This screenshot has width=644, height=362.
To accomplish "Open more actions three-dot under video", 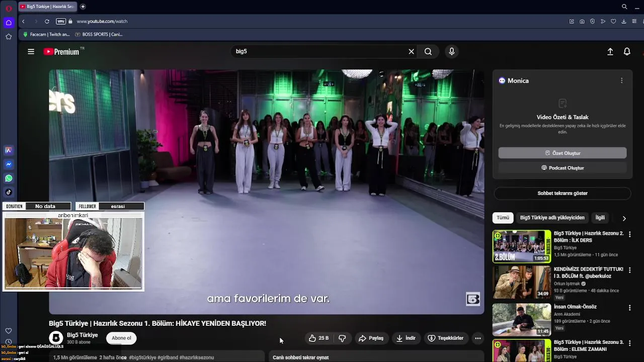I will 478,338.
